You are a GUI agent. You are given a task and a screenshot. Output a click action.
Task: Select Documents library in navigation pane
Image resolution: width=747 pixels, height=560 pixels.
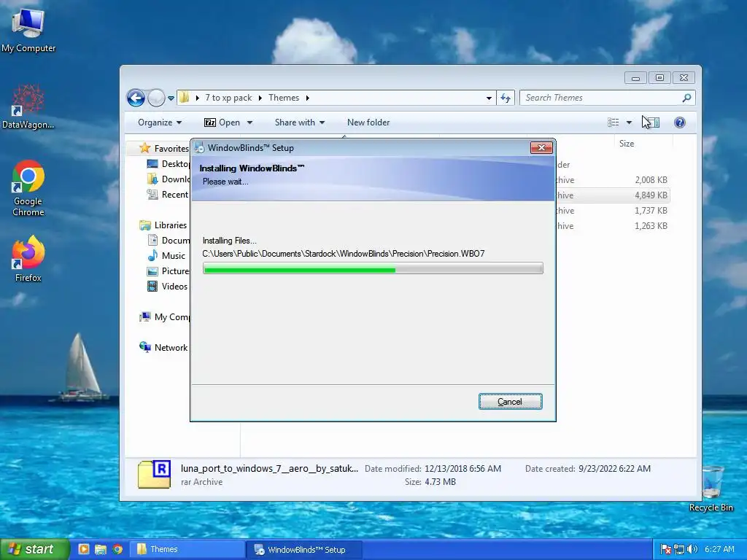click(169, 240)
